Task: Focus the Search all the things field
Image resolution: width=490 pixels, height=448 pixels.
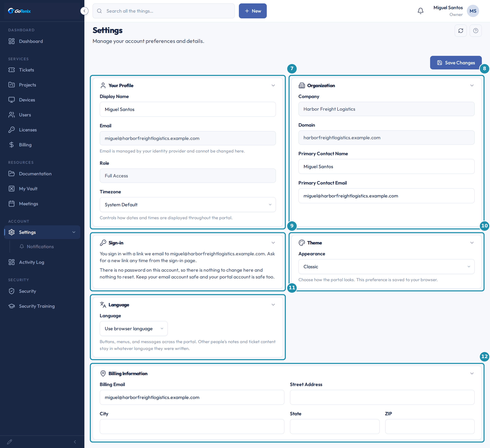Action: tap(164, 11)
